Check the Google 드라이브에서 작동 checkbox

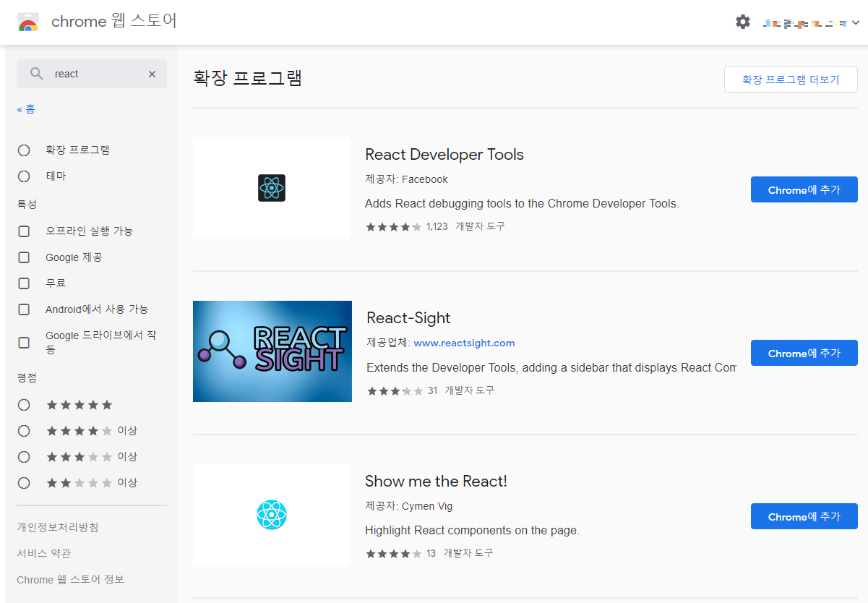pos(24,343)
